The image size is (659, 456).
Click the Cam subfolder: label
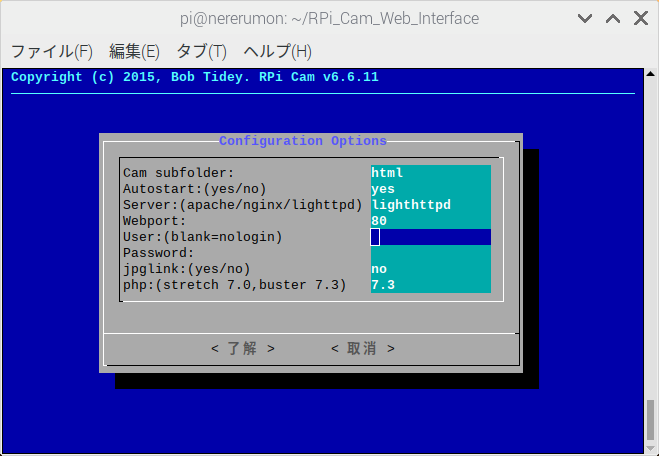click(x=178, y=173)
